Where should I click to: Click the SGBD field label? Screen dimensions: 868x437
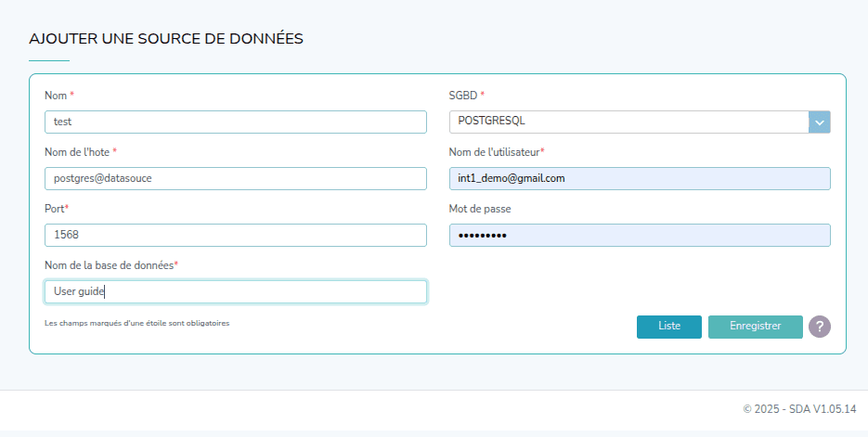click(x=463, y=96)
